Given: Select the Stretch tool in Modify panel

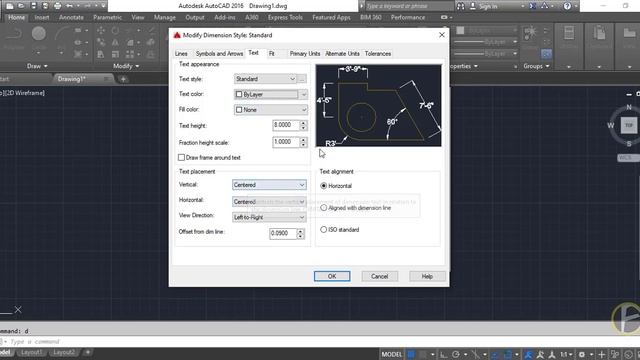Looking at the screenshot, I should [101, 54].
